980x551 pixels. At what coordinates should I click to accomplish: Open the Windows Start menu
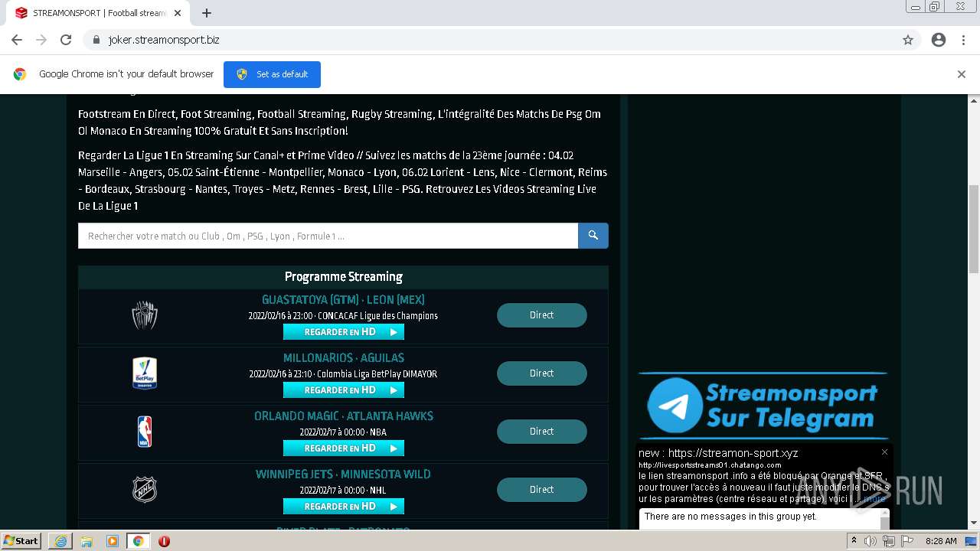[21, 541]
